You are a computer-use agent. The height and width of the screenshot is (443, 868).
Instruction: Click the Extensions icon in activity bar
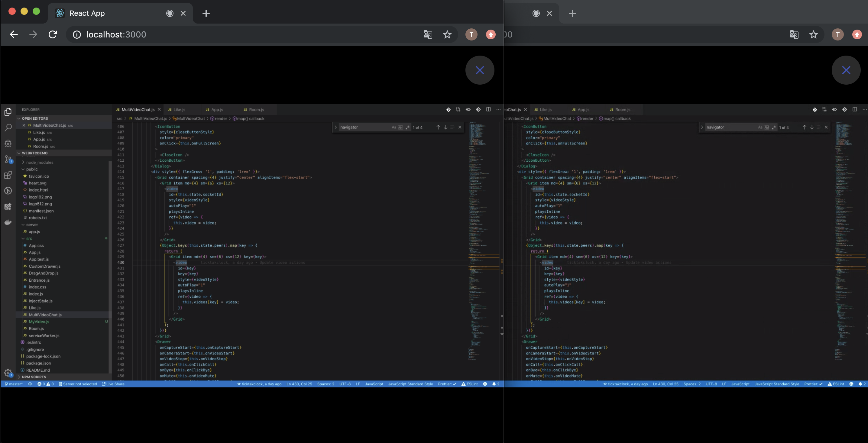7,175
